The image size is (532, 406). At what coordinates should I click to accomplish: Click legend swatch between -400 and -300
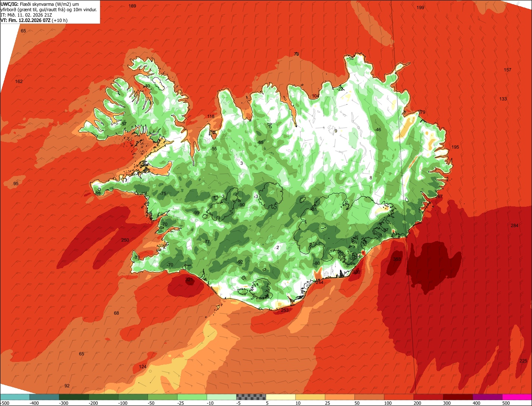[x=44, y=397]
